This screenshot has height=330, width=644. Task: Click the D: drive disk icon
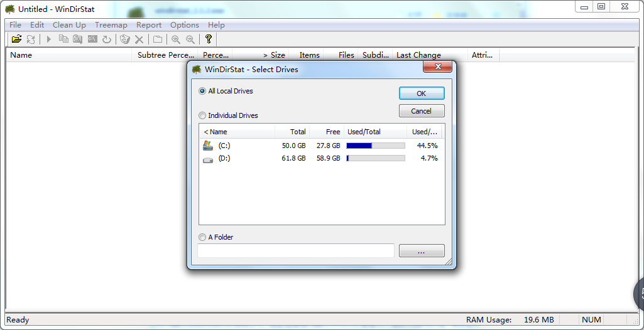[208, 159]
